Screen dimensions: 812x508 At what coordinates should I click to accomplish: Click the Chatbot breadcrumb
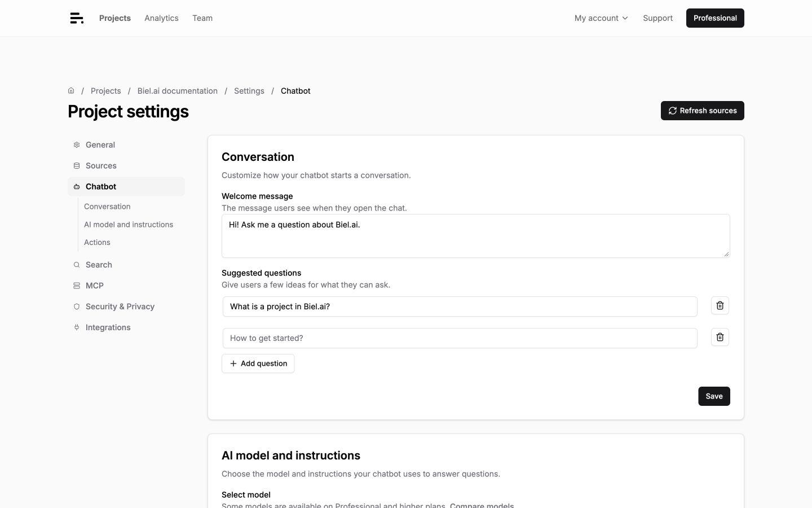pos(295,91)
